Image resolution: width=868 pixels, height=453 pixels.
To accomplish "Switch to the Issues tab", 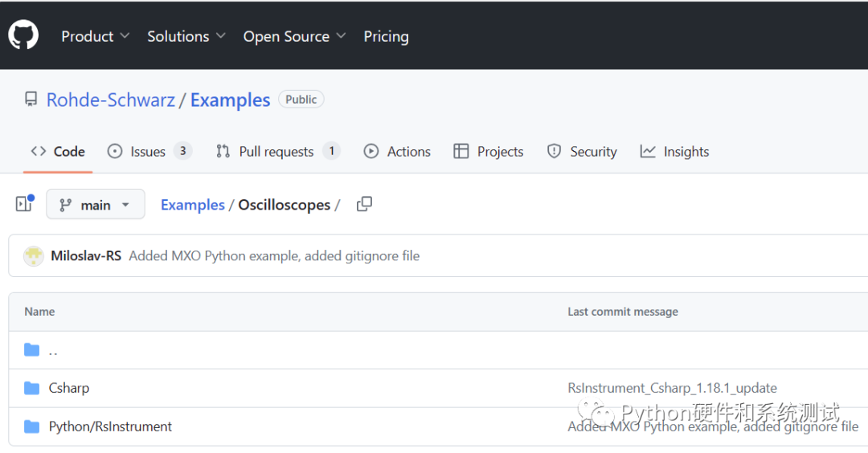I will tap(149, 152).
